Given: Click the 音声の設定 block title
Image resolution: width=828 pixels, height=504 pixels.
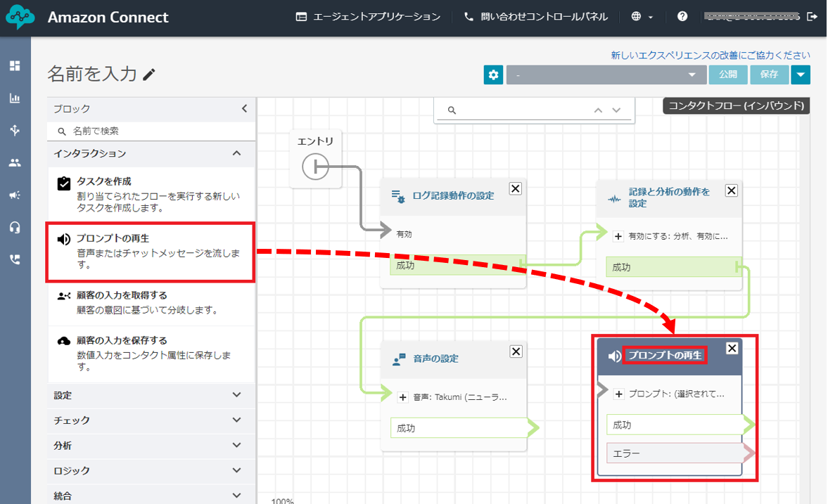Looking at the screenshot, I should 435,359.
